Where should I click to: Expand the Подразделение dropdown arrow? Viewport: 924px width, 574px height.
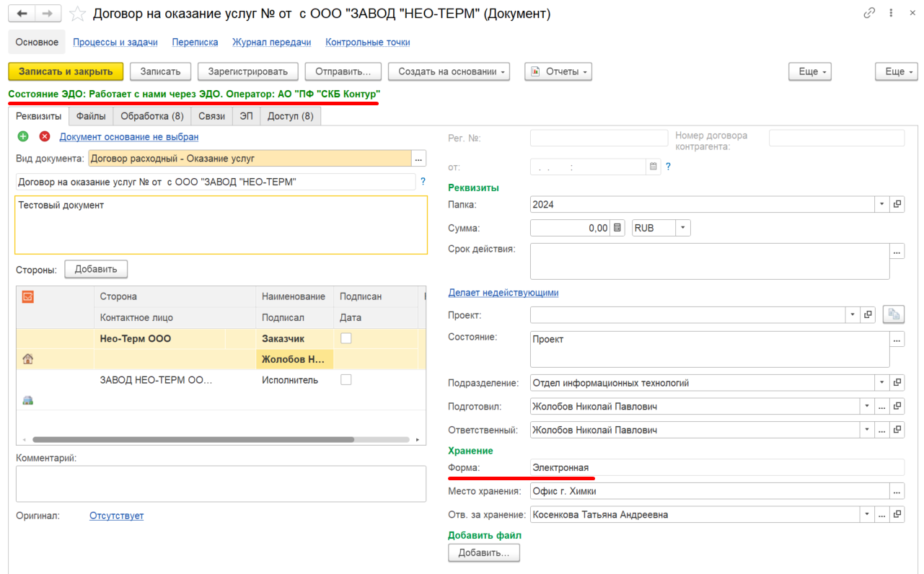(882, 383)
